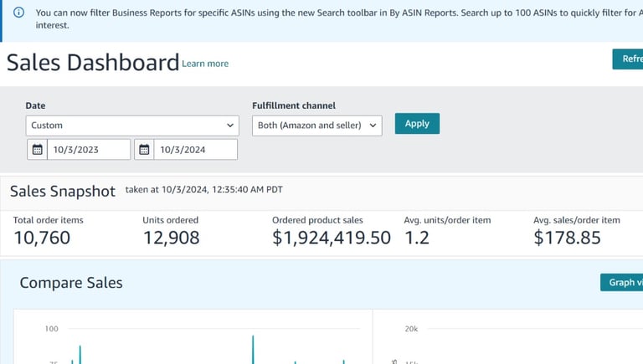Click the Compare Sales heading

pos(71,283)
